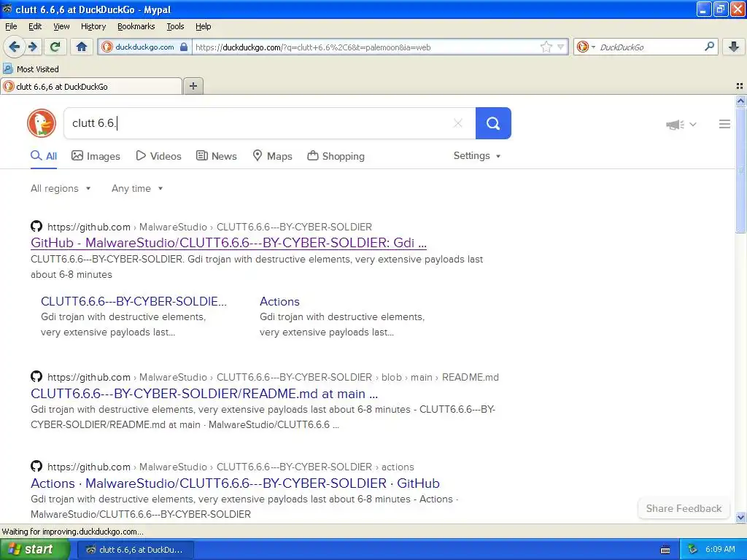747x560 pixels.
Task: Open the Settings dropdown
Action: coord(477,156)
